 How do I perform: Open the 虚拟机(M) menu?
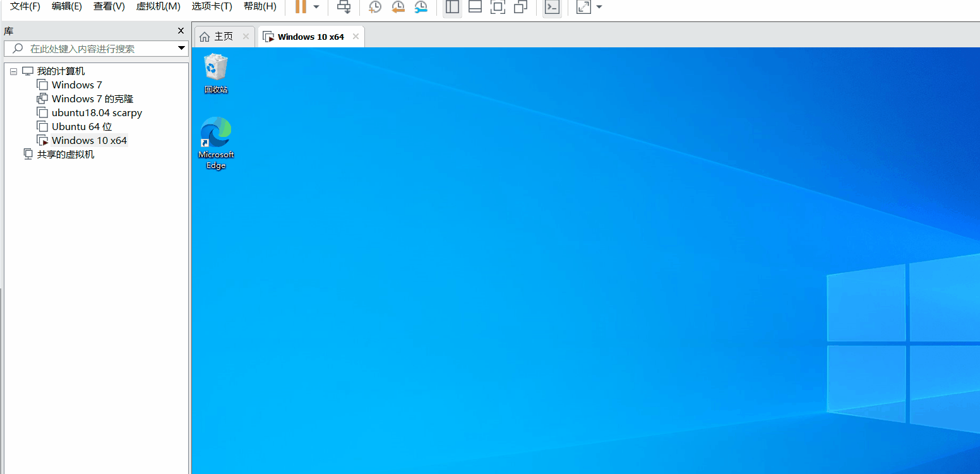pos(158,6)
